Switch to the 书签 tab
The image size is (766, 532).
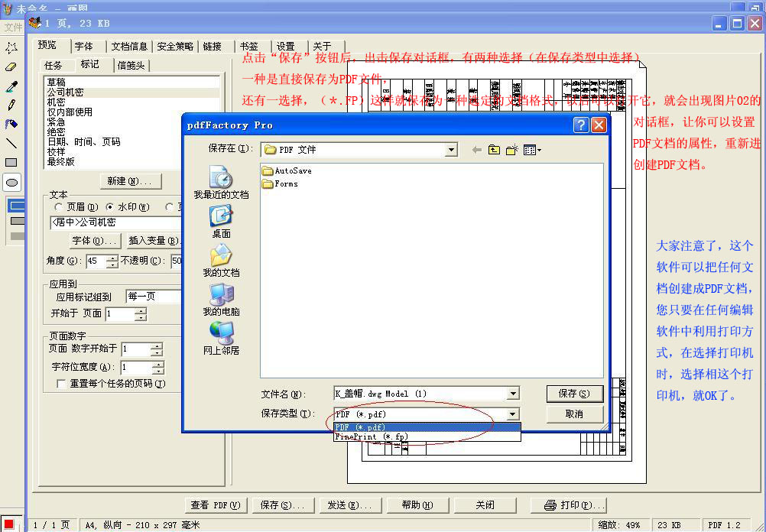(249, 47)
